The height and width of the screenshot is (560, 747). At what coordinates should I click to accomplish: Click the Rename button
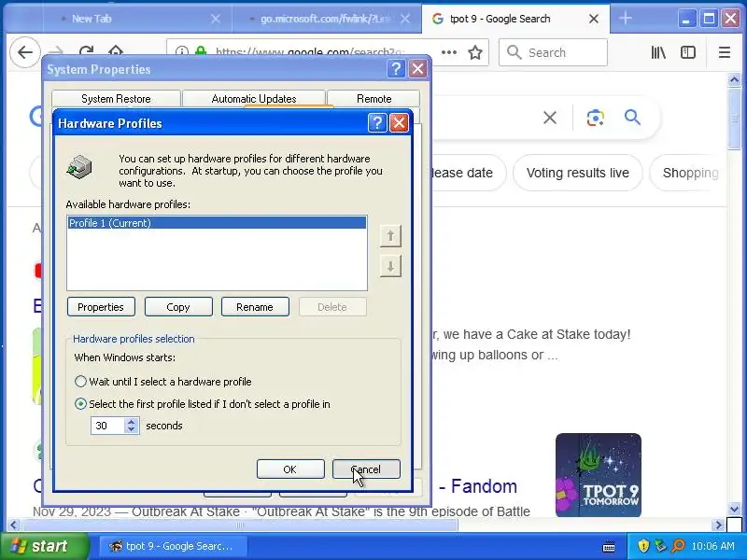coord(255,307)
